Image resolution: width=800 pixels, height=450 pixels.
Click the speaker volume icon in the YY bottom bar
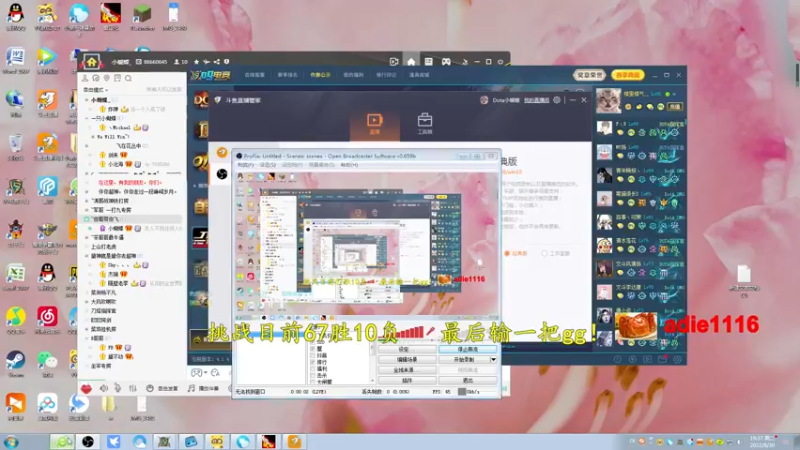point(104,388)
